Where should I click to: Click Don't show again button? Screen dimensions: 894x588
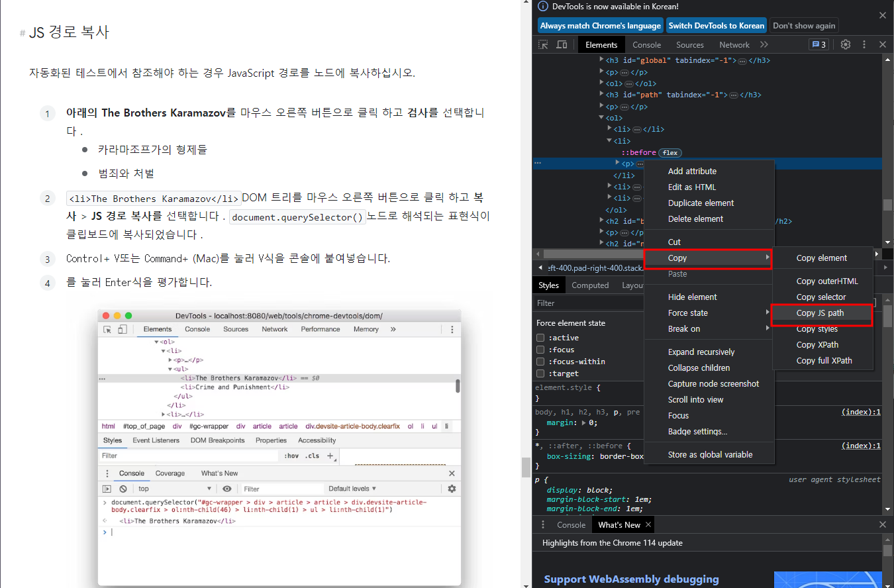(x=804, y=26)
